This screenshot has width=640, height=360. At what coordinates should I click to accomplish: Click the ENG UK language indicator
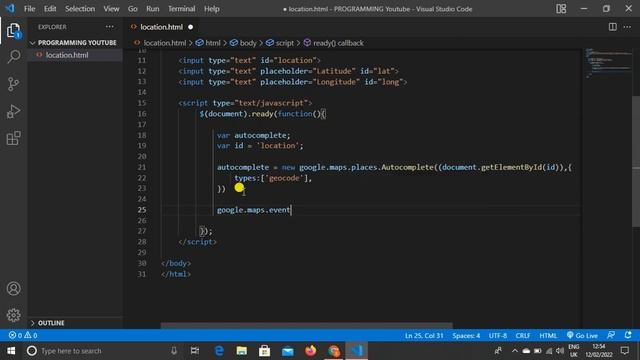pos(574,351)
